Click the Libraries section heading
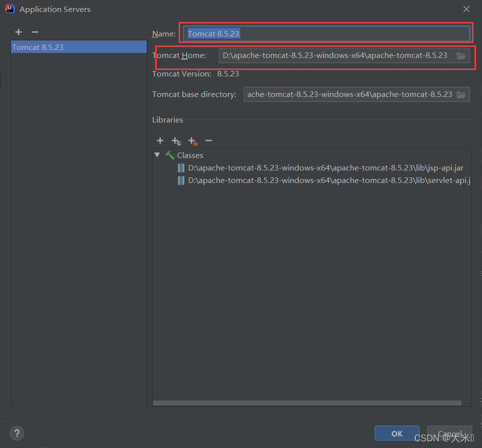The width and height of the screenshot is (482, 448). [x=168, y=120]
